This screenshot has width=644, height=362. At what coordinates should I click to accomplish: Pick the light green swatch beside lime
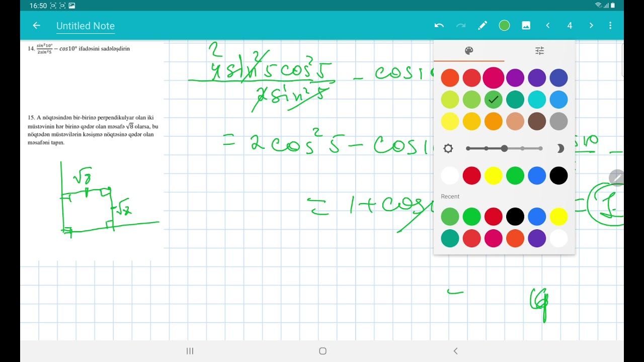click(471, 100)
